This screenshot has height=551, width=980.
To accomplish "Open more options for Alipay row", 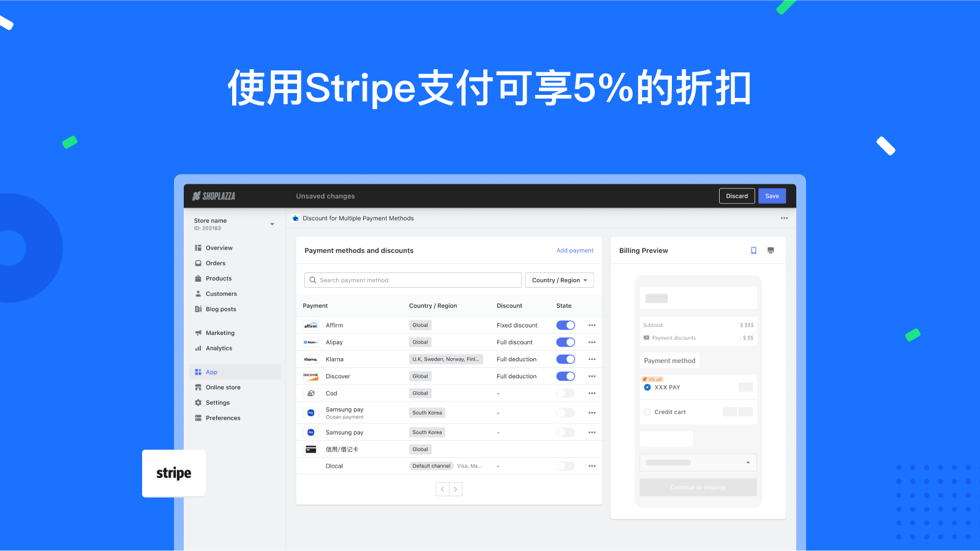I will tap(592, 342).
